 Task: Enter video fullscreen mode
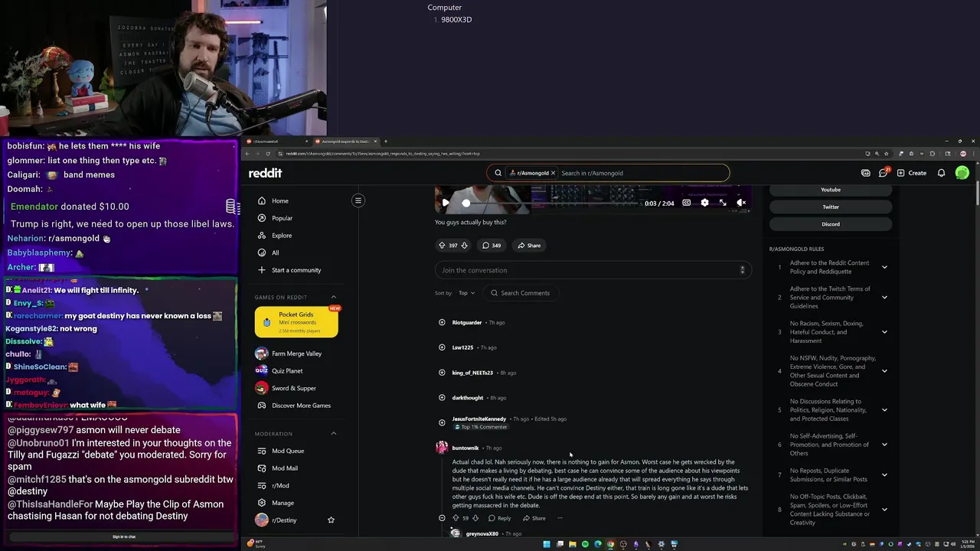click(x=723, y=203)
